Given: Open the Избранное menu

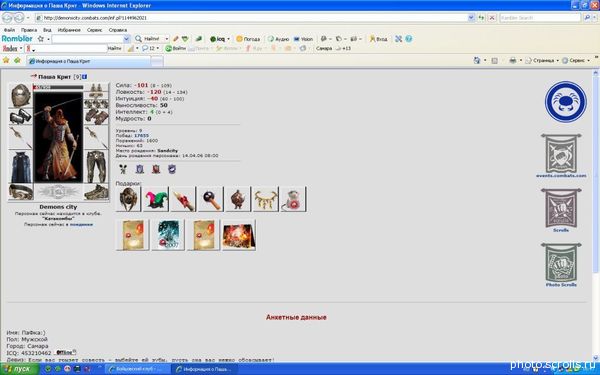Looking at the screenshot, I should (69, 30).
